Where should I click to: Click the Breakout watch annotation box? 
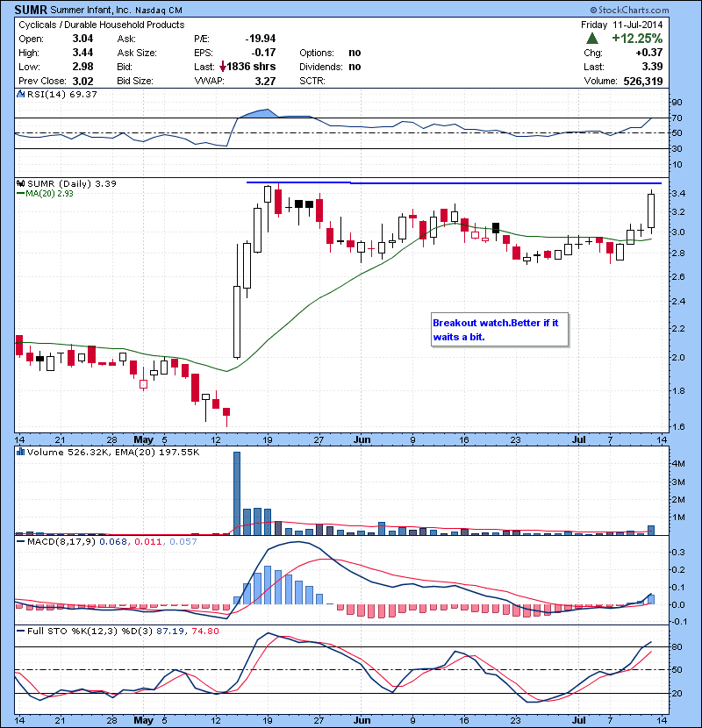point(499,330)
